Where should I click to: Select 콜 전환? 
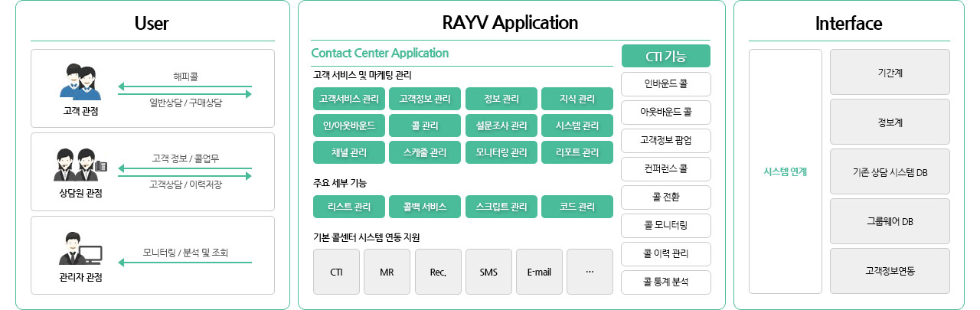point(666,197)
